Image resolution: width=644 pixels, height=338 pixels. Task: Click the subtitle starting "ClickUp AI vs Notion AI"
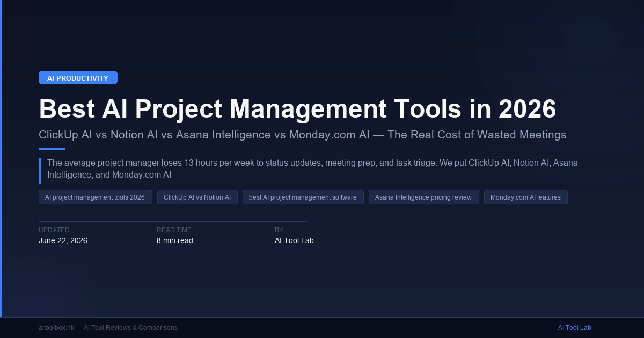coord(303,135)
